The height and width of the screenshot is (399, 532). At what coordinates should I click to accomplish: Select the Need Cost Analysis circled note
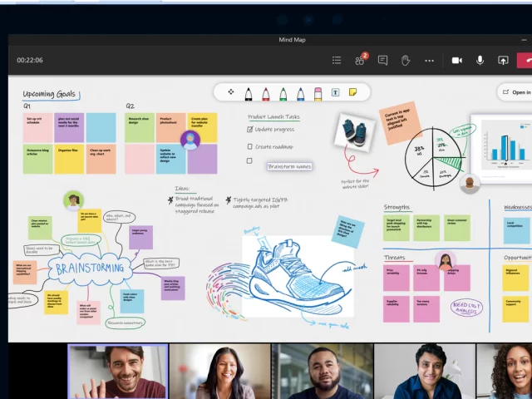[x=466, y=308]
